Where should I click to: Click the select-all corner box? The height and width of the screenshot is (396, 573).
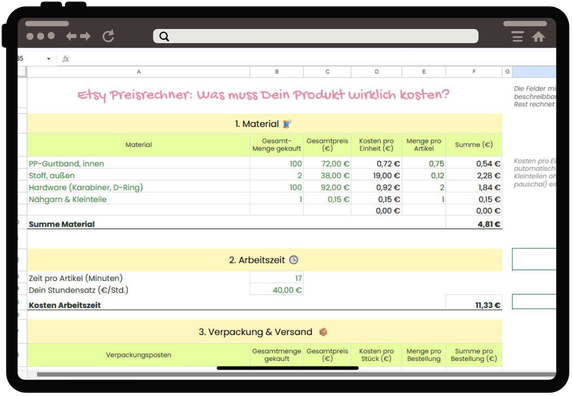pos(22,72)
